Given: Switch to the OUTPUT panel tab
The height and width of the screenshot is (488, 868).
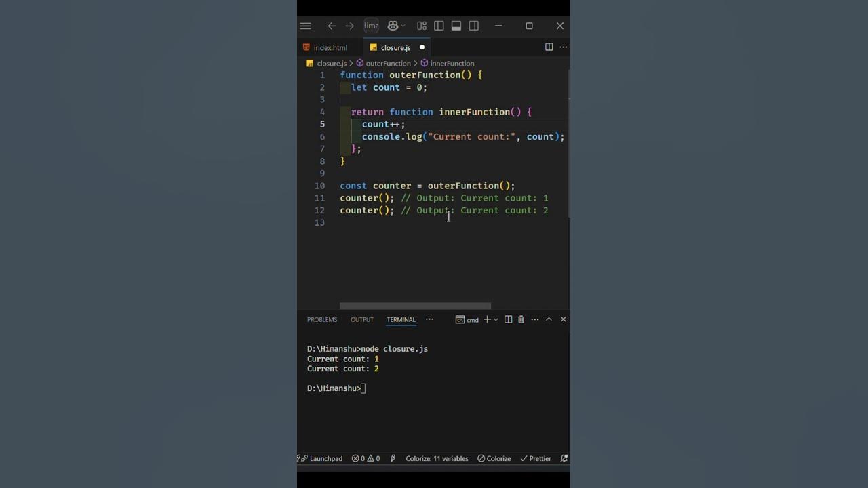Looking at the screenshot, I should pos(362,319).
